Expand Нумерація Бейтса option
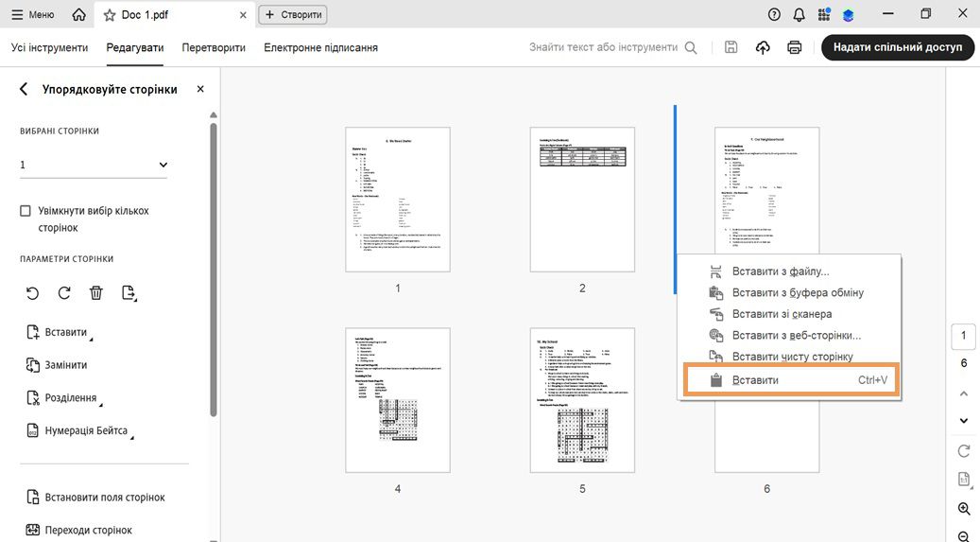Screen dimensions: 980x542 pos(79,430)
